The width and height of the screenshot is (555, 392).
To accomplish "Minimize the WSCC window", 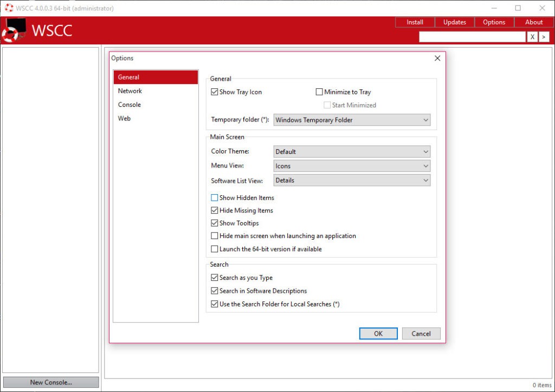I will point(494,8).
